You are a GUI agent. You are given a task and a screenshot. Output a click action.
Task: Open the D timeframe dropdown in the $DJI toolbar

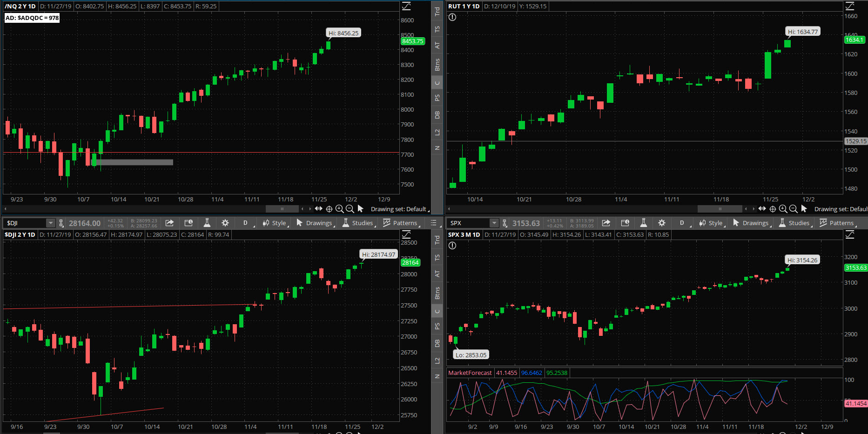coord(247,223)
